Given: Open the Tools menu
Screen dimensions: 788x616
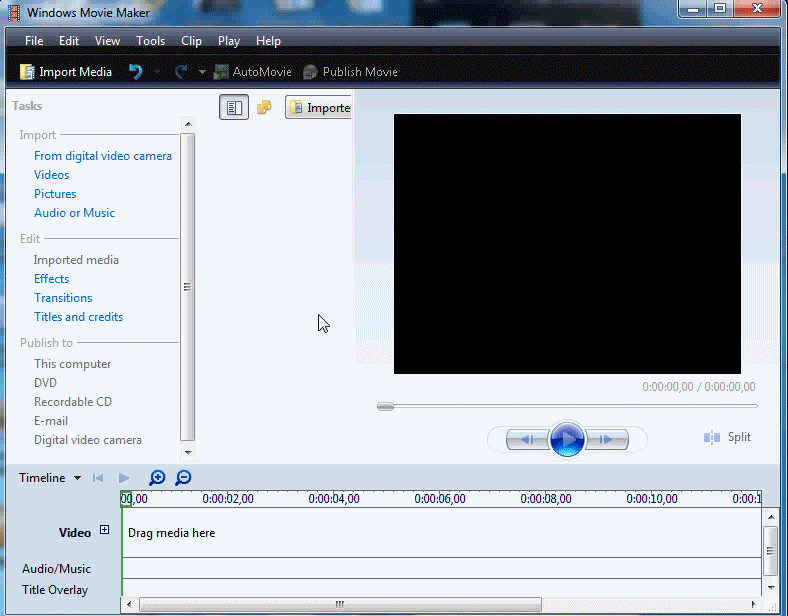Looking at the screenshot, I should coord(150,41).
